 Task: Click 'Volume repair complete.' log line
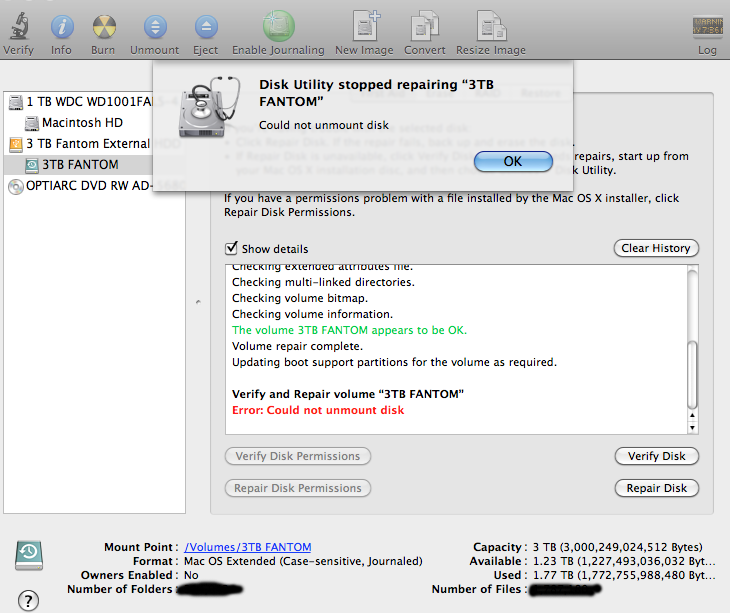click(297, 346)
